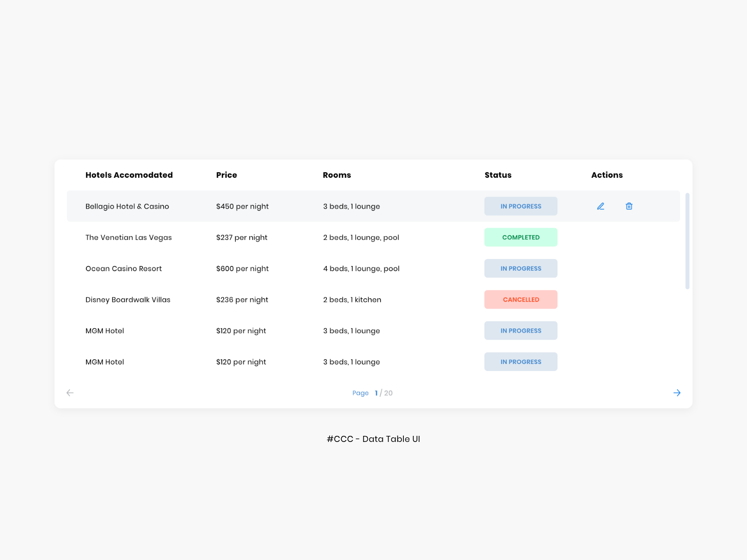Click the Price column header to sort
747x560 pixels.
tap(226, 175)
